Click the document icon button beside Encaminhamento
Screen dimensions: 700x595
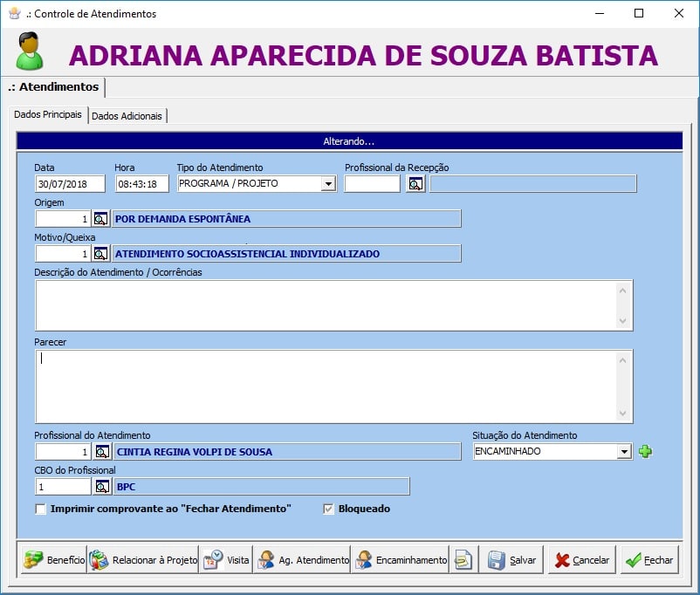463,560
